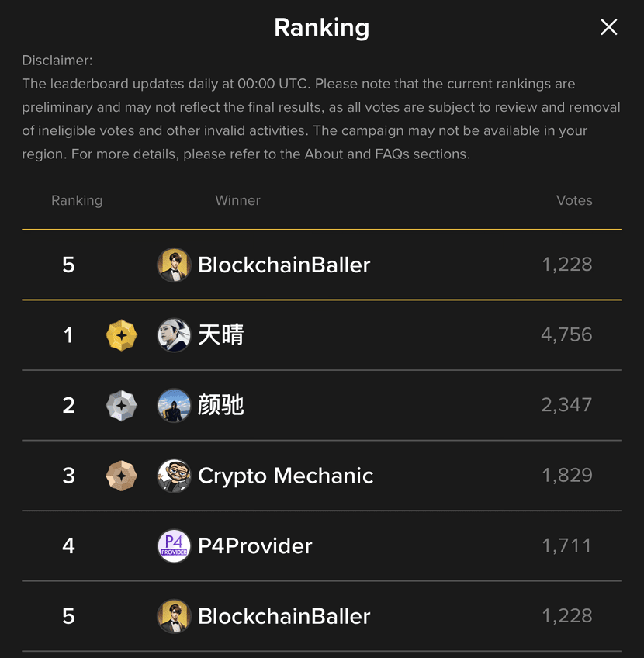The width and height of the screenshot is (644, 658).
Task: Click BlockchainBaller's avatar in rank 5 row
Action: 174,616
